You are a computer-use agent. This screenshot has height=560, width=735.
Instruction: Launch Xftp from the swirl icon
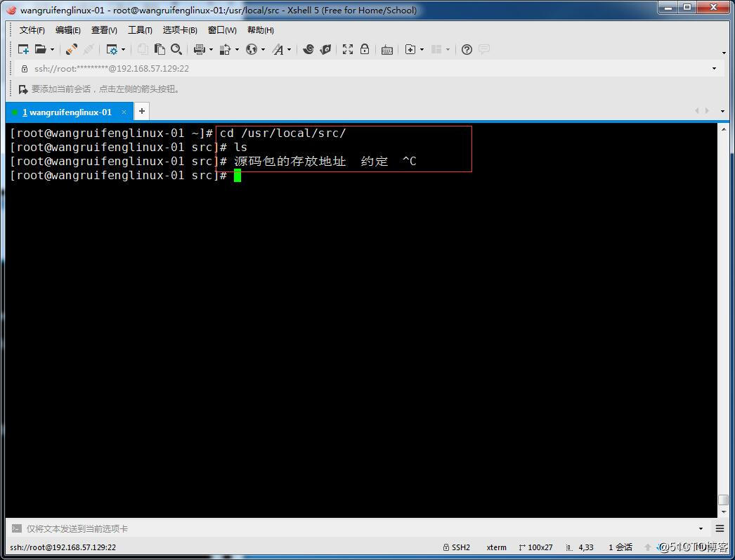click(308, 49)
